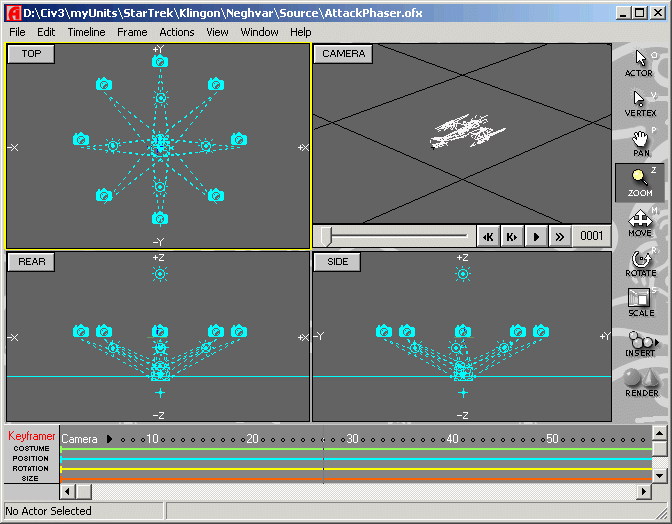672x524 pixels.
Task: Click the SIDE viewport label button
Action: click(x=337, y=262)
